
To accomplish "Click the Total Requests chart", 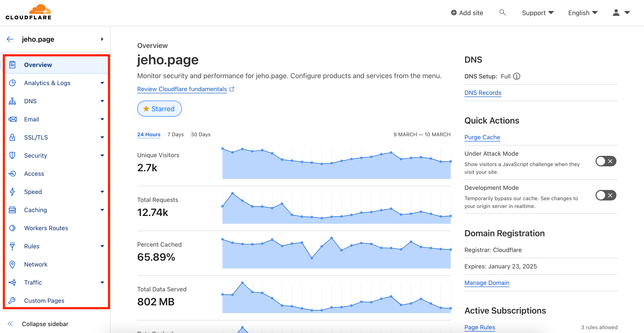I will pyautogui.click(x=336, y=208).
